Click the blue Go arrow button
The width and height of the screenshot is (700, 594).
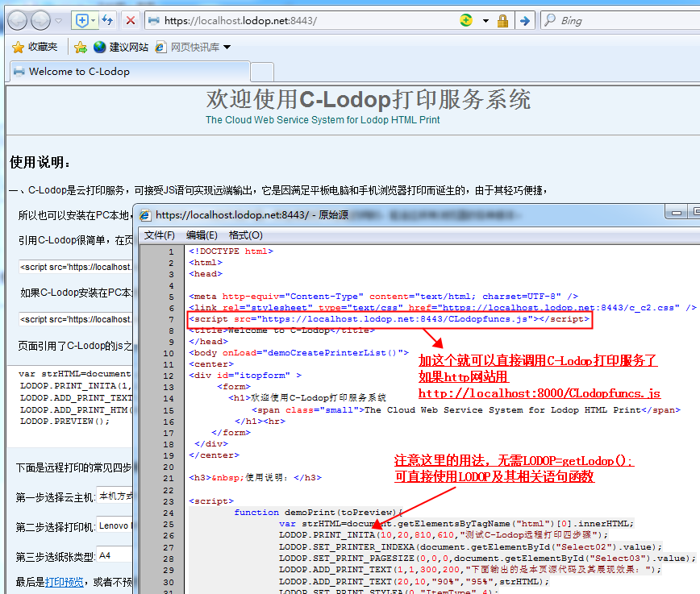pyautogui.click(x=525, y=20)
